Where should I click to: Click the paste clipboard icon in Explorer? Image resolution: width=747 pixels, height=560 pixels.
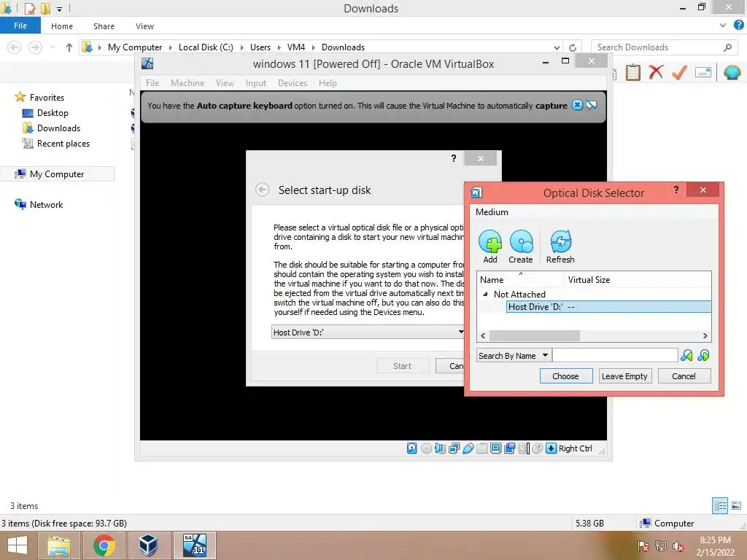[632, 72]
